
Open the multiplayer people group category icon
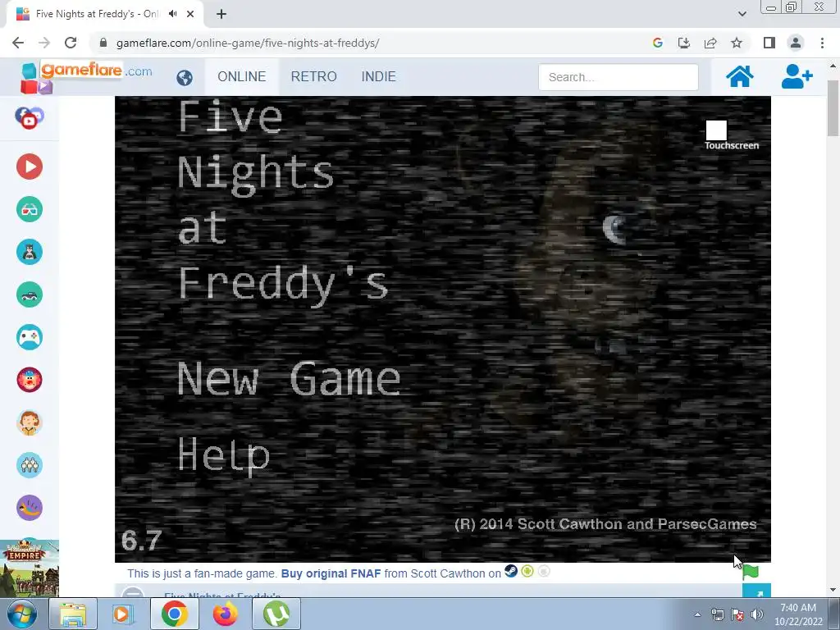(x=30, y=465)
